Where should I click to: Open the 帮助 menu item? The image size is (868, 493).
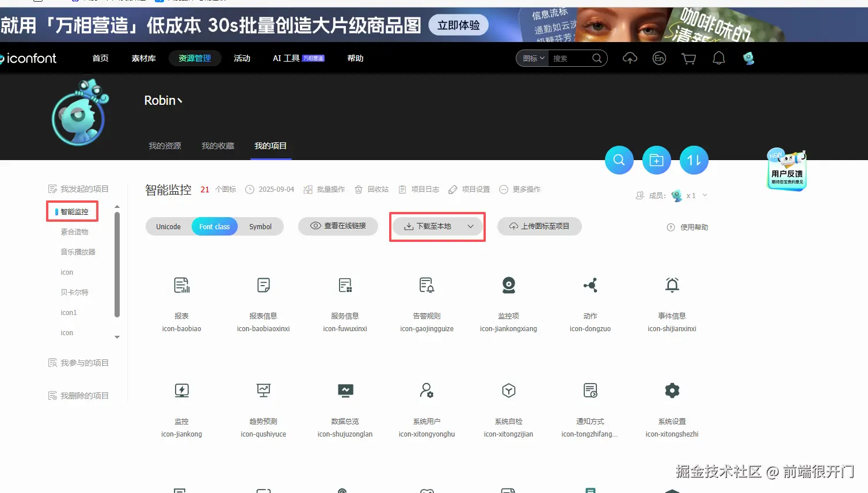click(x=355, y=58)
